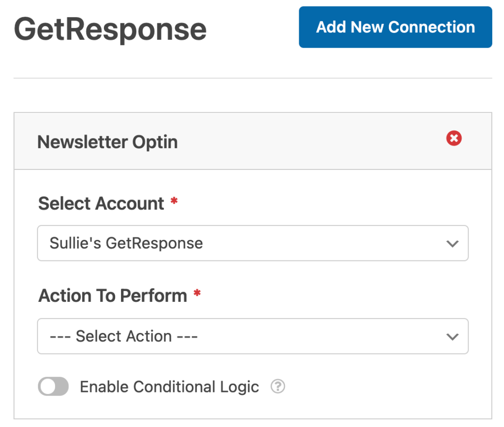504x427 pixels.
Task: Click the chevron on the Select Action field
Action: (452, 336)
